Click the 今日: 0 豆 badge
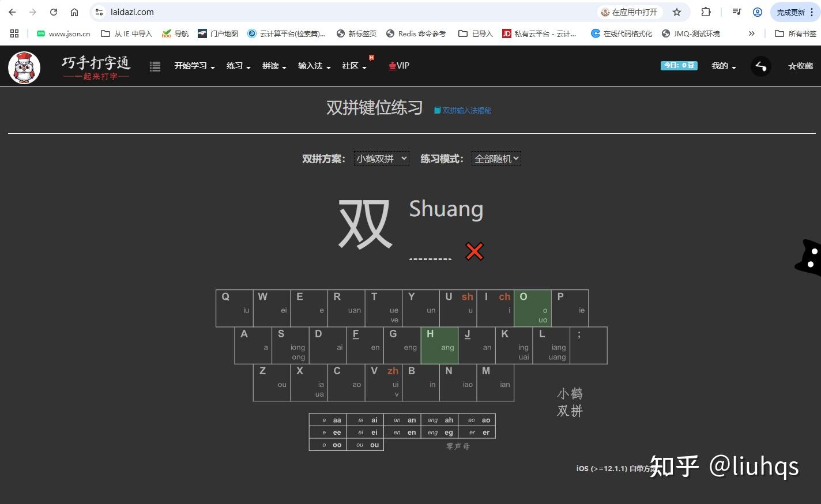 679,66
